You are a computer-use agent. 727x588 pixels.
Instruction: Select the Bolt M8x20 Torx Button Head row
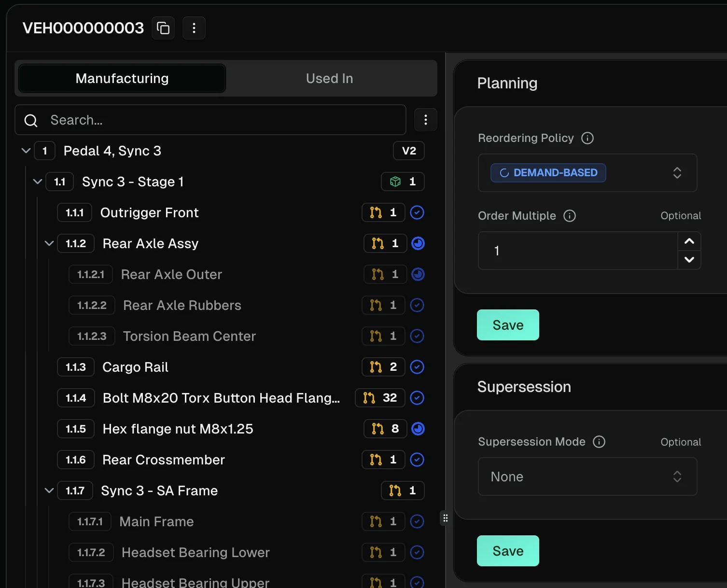tap(240, 398)
